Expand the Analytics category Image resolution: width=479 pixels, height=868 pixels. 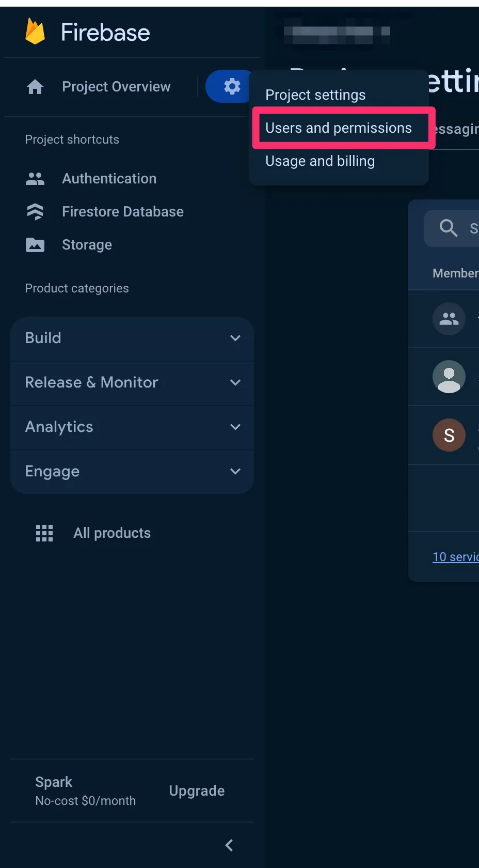click(x=132, y=427)
